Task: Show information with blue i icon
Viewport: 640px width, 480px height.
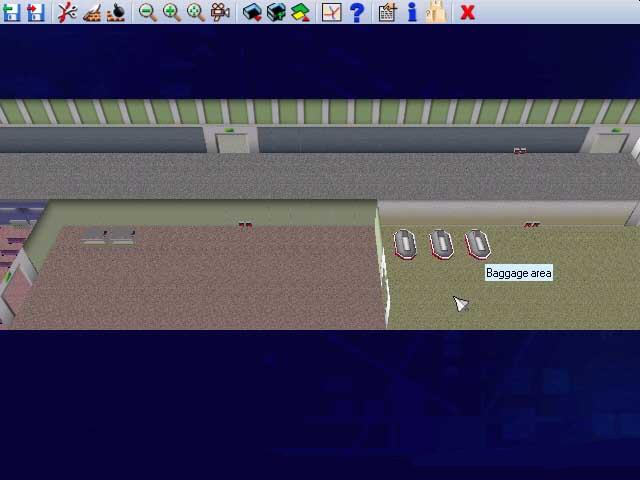Action: pyautogui.click(x=411, y=12)
